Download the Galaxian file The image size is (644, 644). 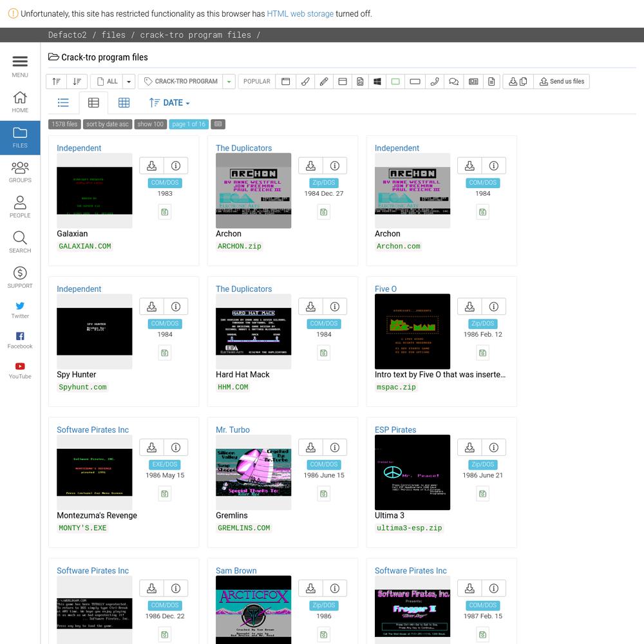151,166
